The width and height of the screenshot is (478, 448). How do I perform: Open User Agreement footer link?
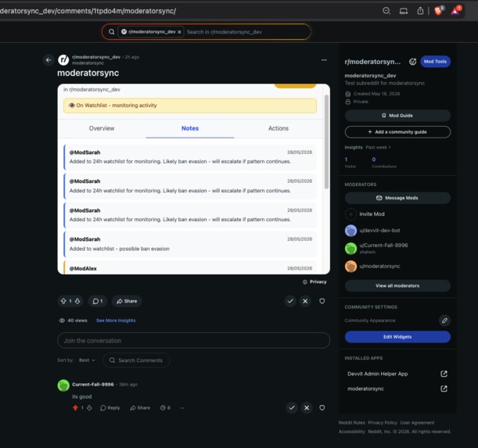click(x=417, y=423)
